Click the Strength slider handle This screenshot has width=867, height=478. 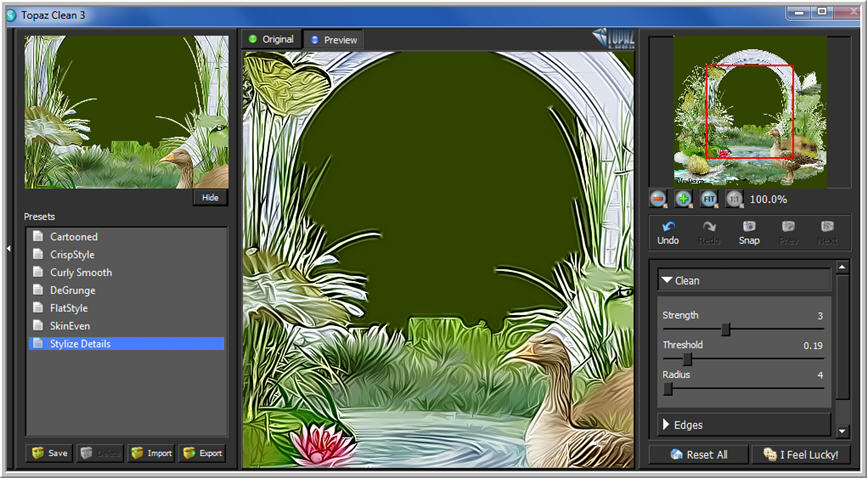726,330
